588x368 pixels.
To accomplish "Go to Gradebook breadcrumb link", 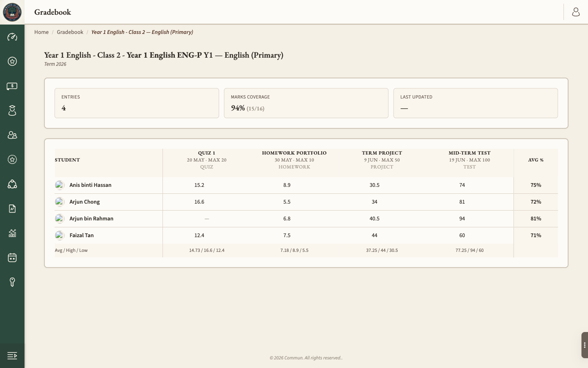I will tap(70, 32).
